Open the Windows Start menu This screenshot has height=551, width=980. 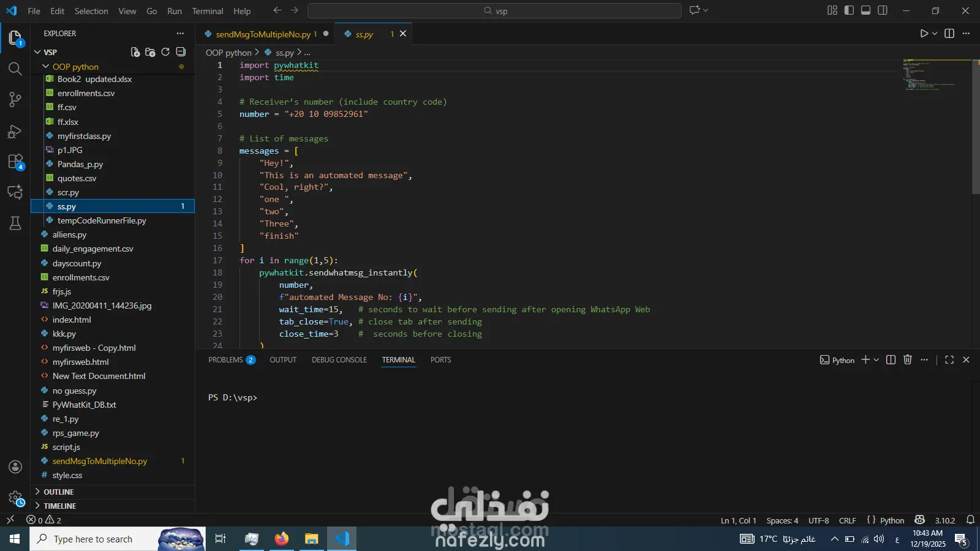point(15,539)
